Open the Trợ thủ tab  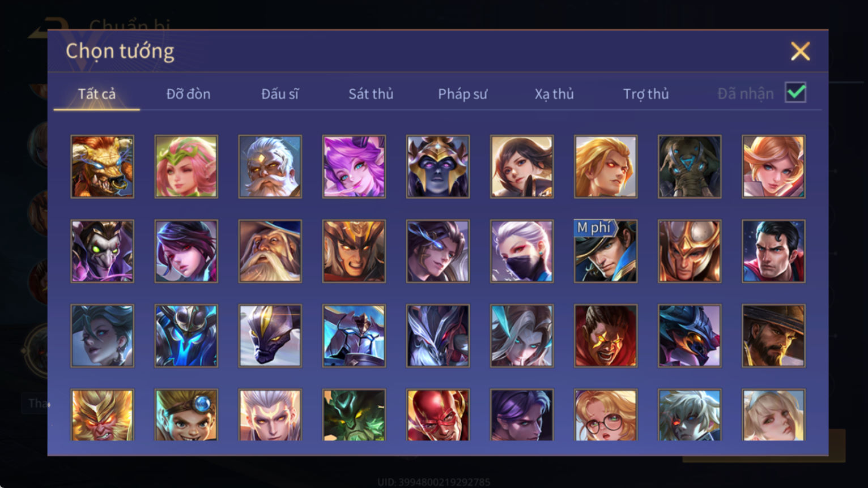click(646, 94)
